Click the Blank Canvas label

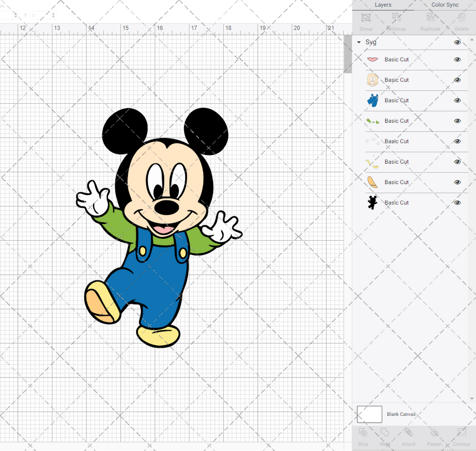401,414
